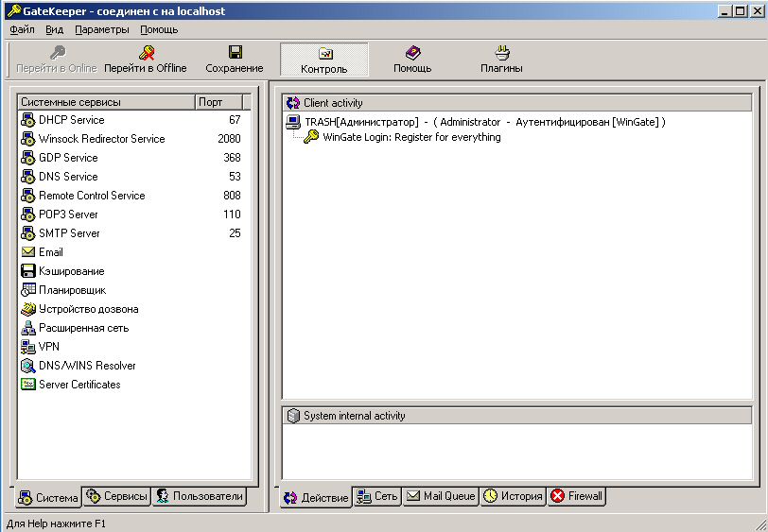Click the Сохранение floppy disk icon
The height and width of the screenshot is (532, 768).
[x=236, y=52]
